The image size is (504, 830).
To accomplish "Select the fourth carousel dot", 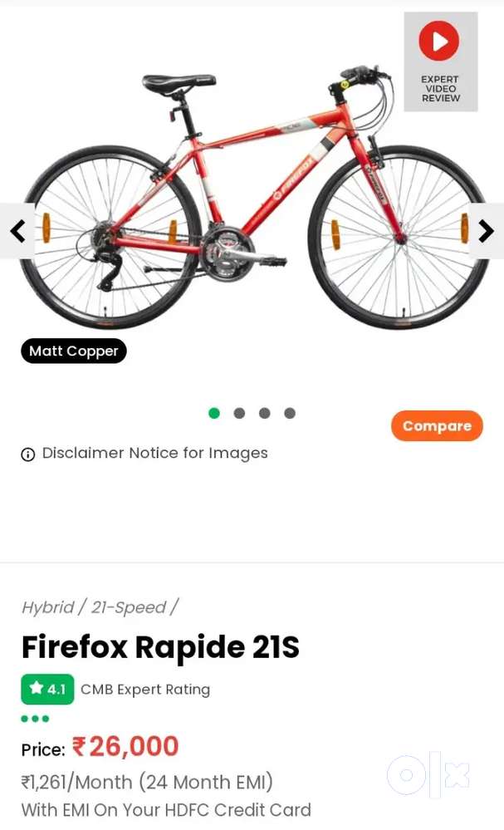I will [290, 413].
